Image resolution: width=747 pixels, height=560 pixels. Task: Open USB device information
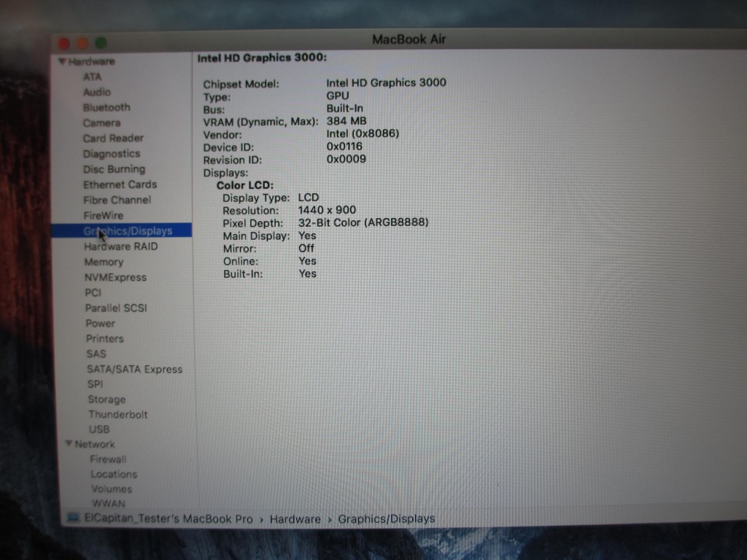(99, 429)
